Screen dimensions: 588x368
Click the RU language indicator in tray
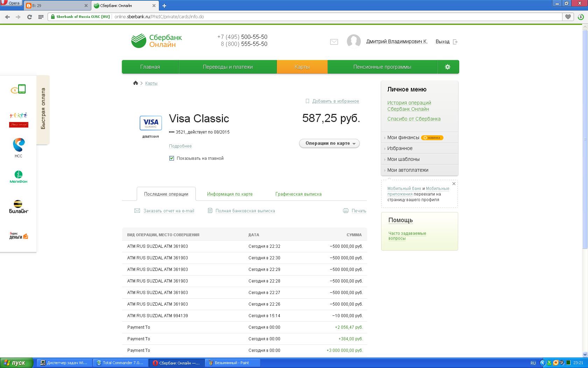[533, 363]
